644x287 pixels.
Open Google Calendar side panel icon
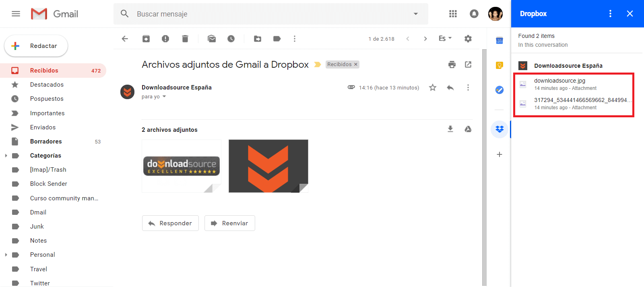click(x=500, y=40)
